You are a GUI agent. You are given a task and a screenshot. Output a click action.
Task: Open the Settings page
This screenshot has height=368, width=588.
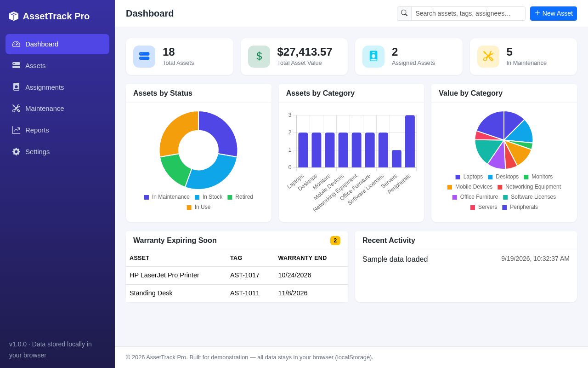point(57,151)
